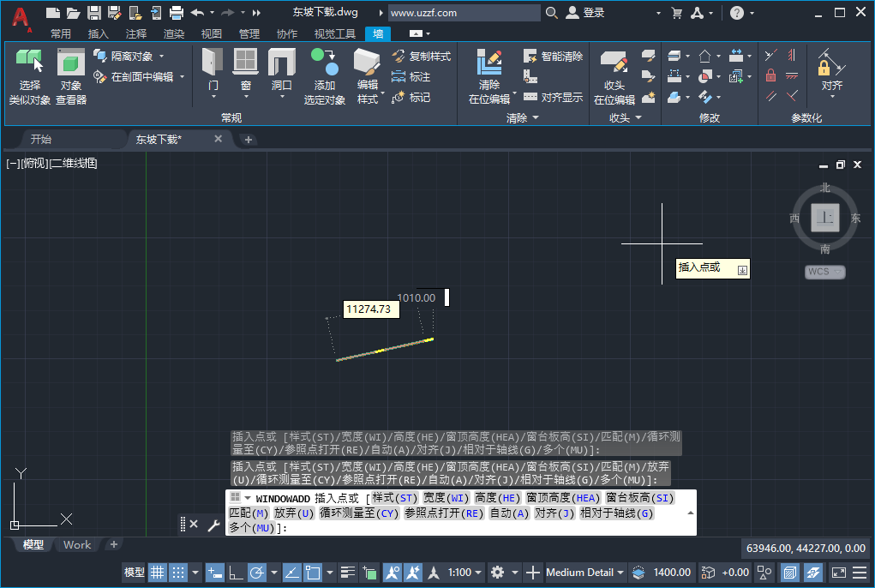Click the Open file folder icon
Screen dimensions: 875x588
coord(73,13)
